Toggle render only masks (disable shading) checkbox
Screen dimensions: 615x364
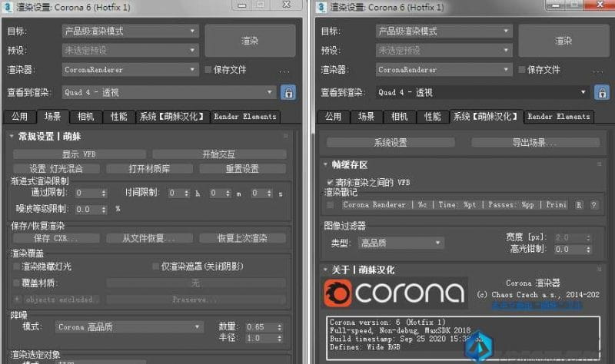[156, 266]
